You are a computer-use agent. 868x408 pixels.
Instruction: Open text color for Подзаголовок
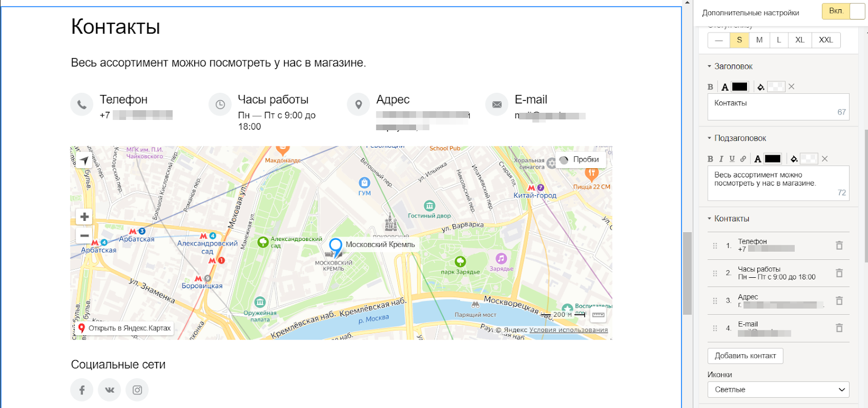(758, 159)
